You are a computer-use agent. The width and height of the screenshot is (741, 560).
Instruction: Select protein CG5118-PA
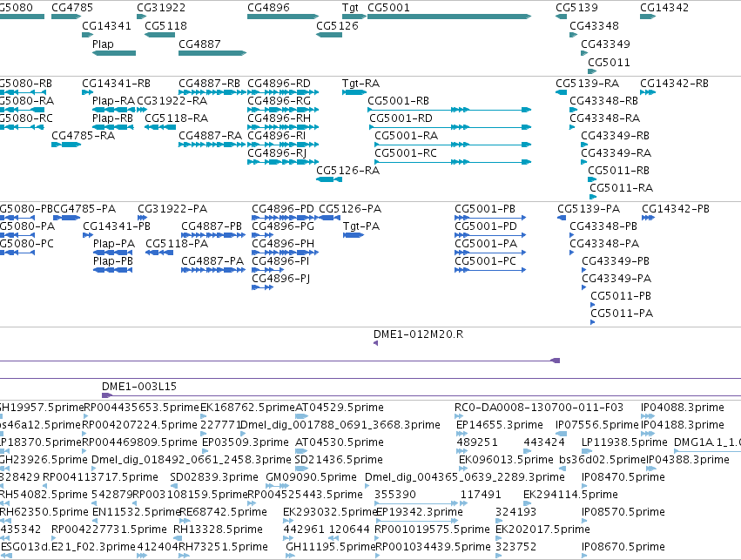[x=159, y=253]
